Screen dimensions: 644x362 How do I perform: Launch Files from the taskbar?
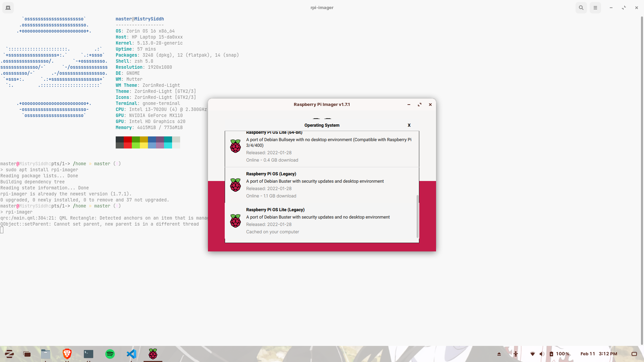point(46,354)
